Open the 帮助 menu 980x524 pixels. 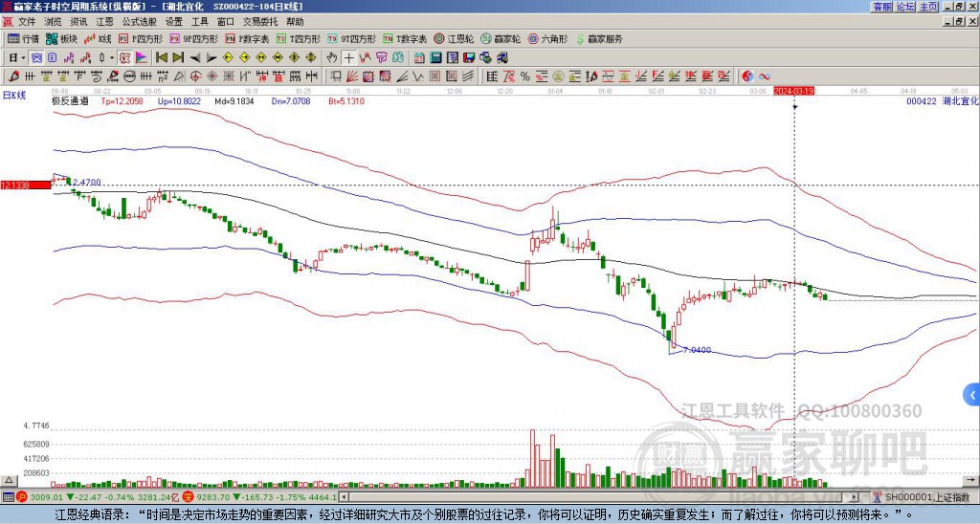[x=295, y=22]
